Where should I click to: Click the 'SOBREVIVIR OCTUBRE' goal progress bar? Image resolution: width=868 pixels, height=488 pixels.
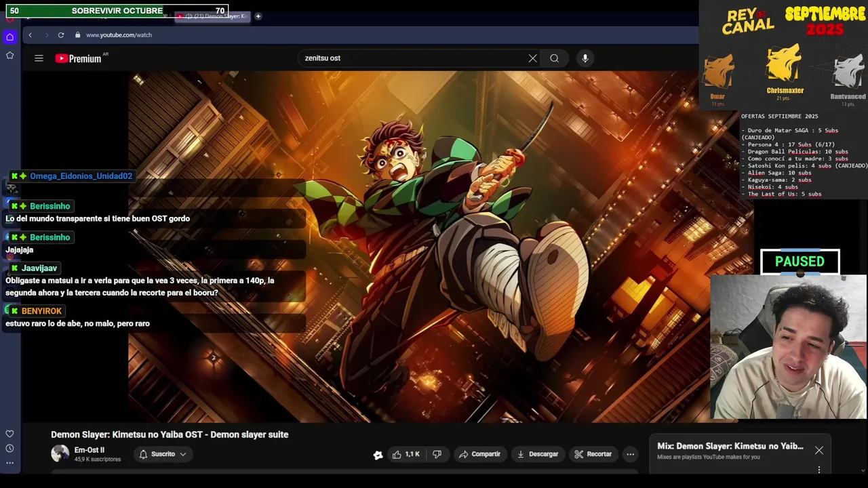pyautogui.click(x=117, y=11)
